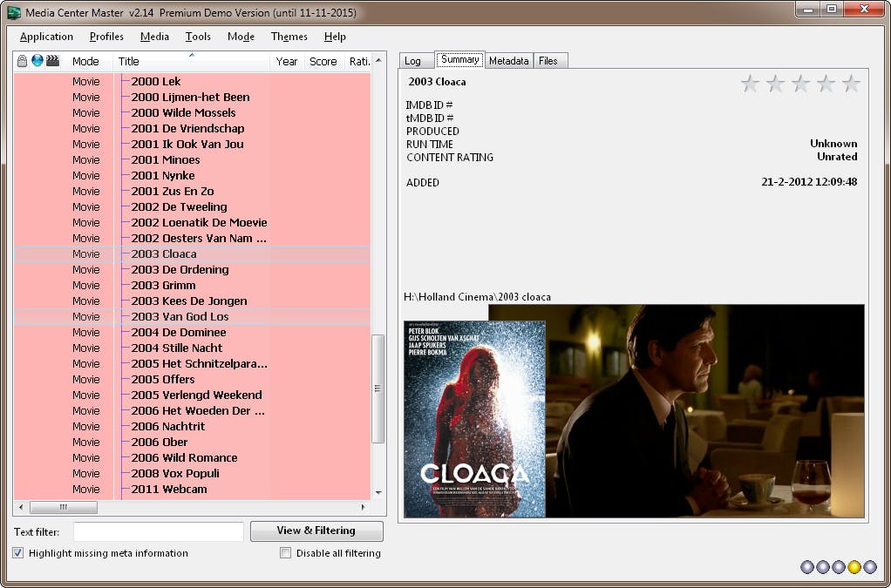Click the first status indicator circle
891x588 pixels.
[807, 566]
